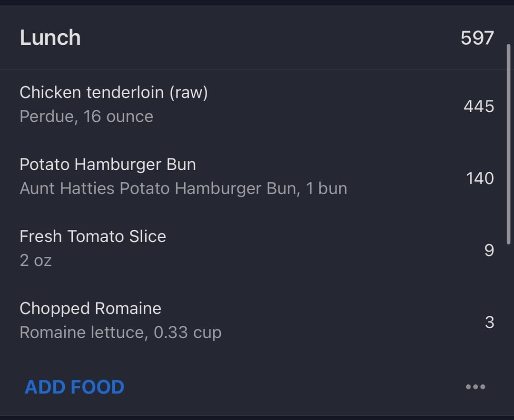This screenshot has width=514, height=420.
Task: Open the Chopped Romaine entry
Action: click(x=257, y=322)
